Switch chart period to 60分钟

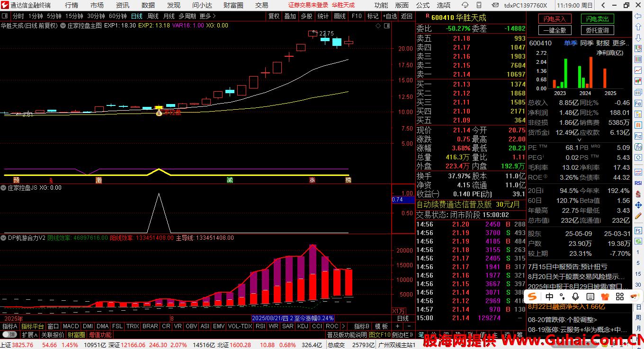pyautogui.click(x=118, y=16)
